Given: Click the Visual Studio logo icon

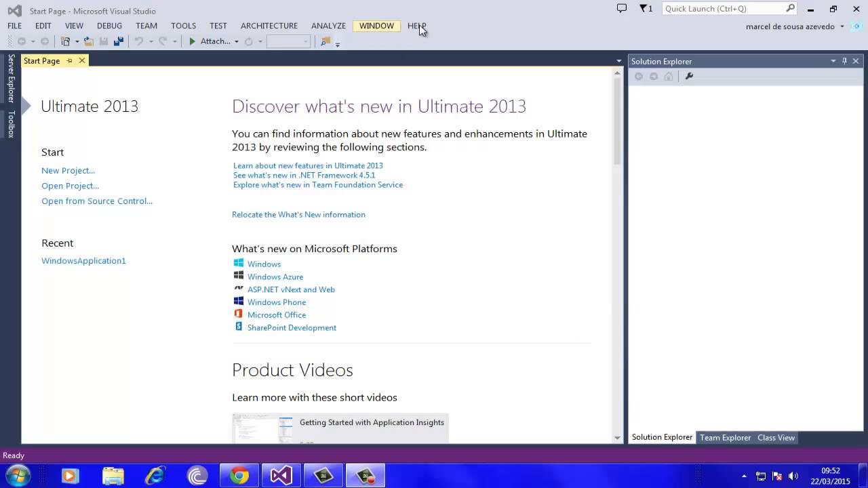Looking at the screenshot, I should 14,11.
